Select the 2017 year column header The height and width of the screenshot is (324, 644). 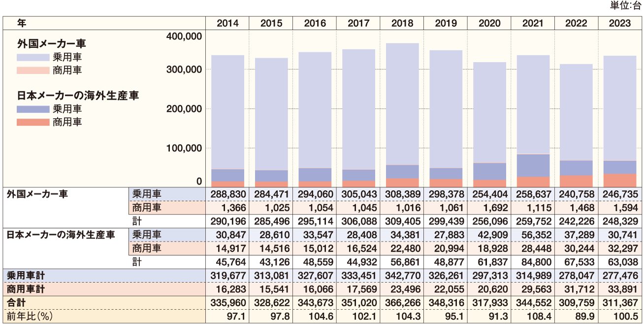point(358,23)
